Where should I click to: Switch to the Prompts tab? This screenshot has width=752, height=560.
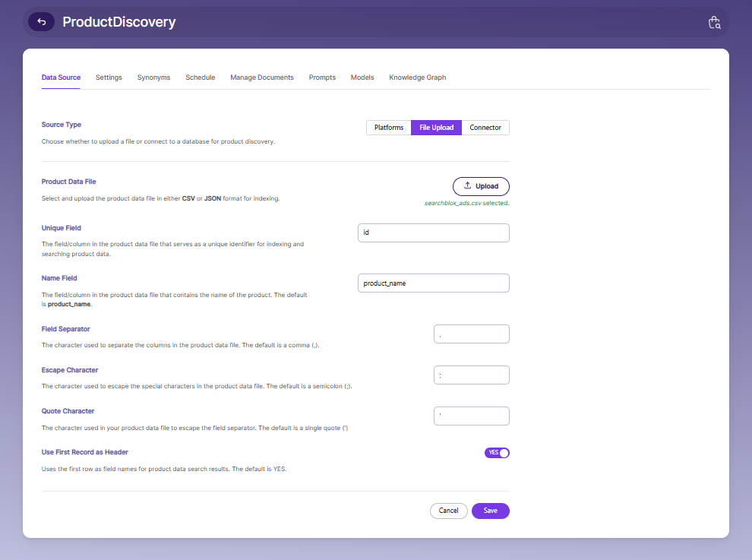pyautogui.click(x=322, y=78)
